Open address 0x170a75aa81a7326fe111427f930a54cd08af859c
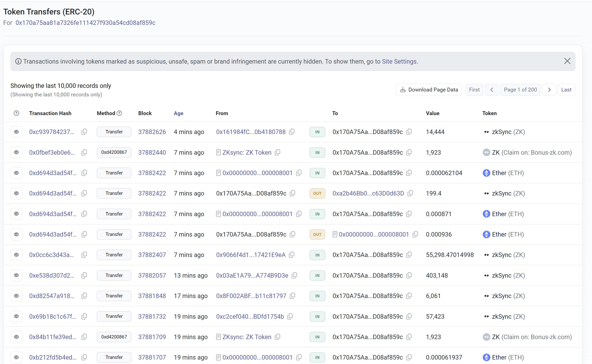Screen dimensions: 592x364 (x=85, y=23)
